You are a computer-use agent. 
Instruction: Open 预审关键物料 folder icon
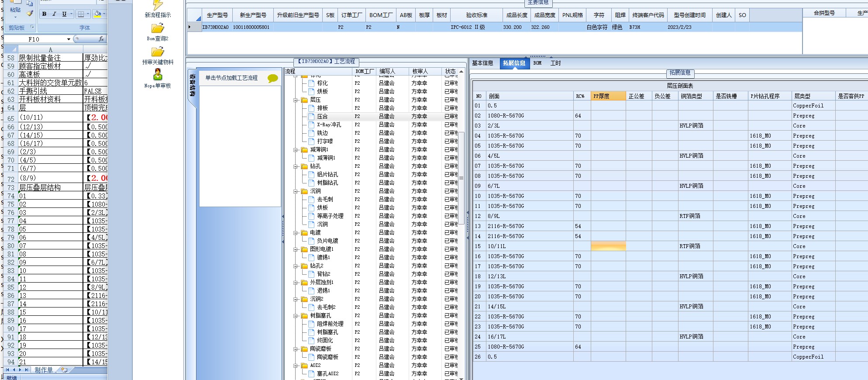[x=158, y=52]
